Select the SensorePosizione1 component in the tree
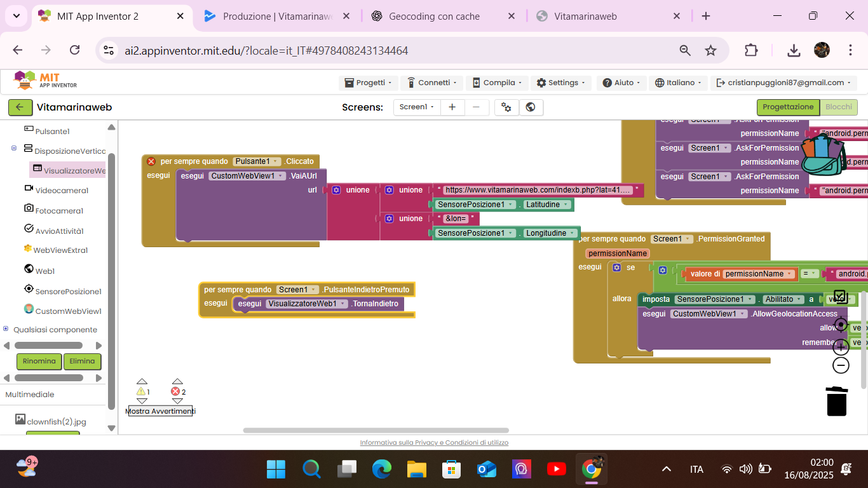 tap(68, 292)
